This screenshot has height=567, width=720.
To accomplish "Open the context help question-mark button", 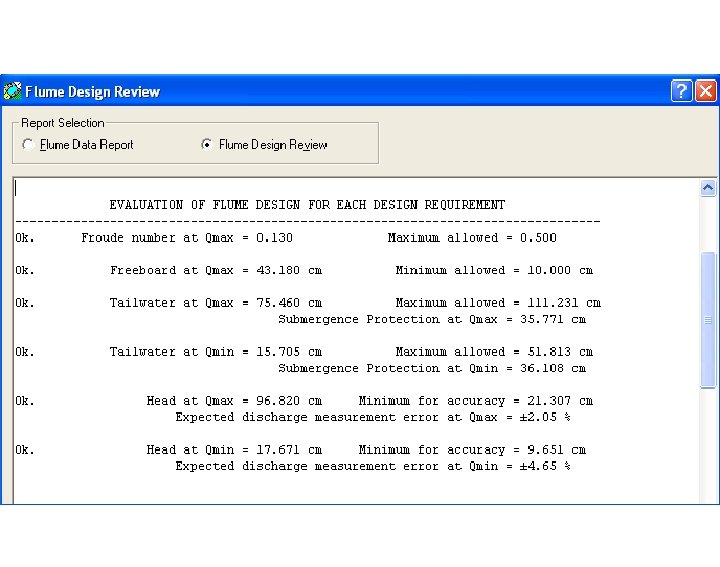I will tap(681, 90).
